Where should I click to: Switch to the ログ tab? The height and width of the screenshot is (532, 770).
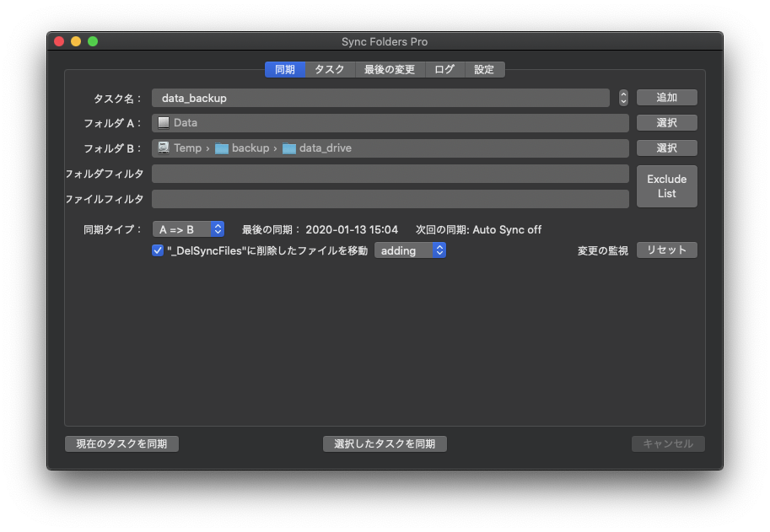click(x=444, y=70)
